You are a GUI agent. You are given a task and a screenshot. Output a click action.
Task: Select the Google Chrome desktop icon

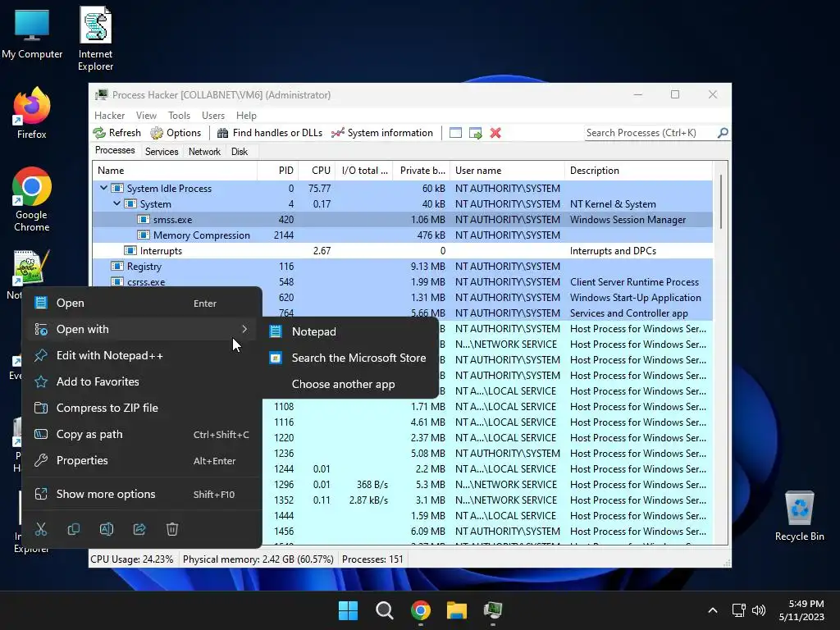pyautogui.click(x=32, y=199)
